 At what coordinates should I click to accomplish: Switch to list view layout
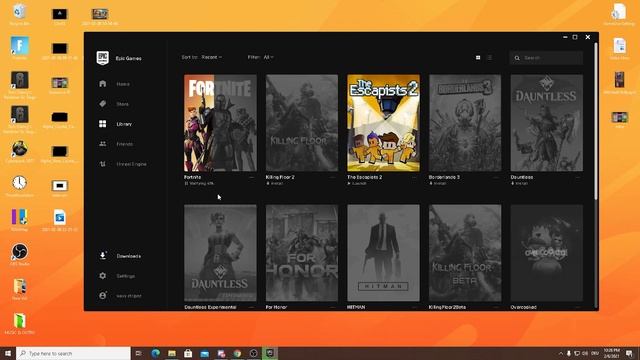pyautogui.click(x=490, y=58)
